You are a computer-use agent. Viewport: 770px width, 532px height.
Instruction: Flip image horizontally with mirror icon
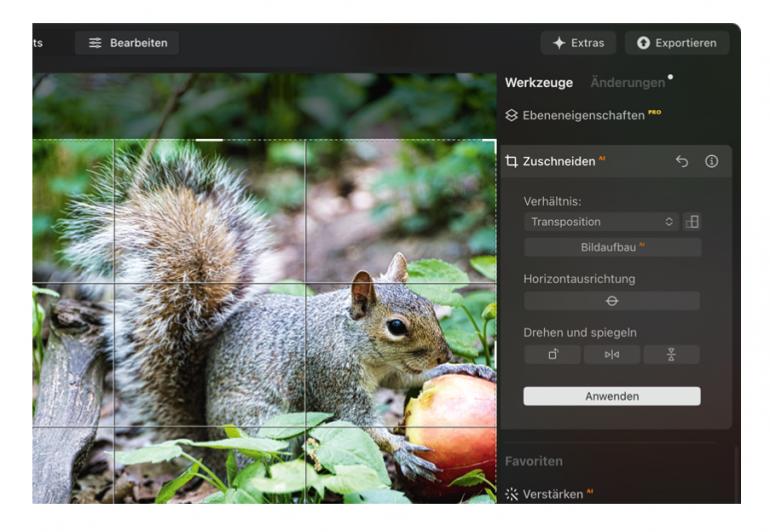(612, 355)
